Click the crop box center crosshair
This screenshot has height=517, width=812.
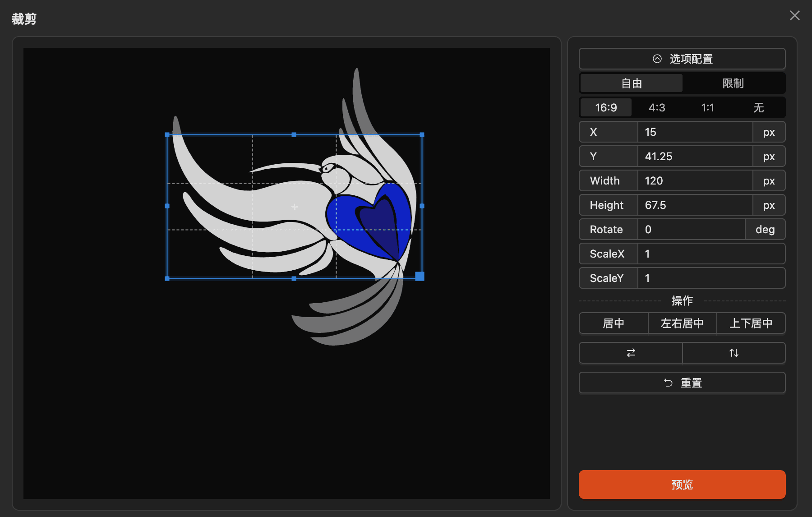[x=295, y=207]
